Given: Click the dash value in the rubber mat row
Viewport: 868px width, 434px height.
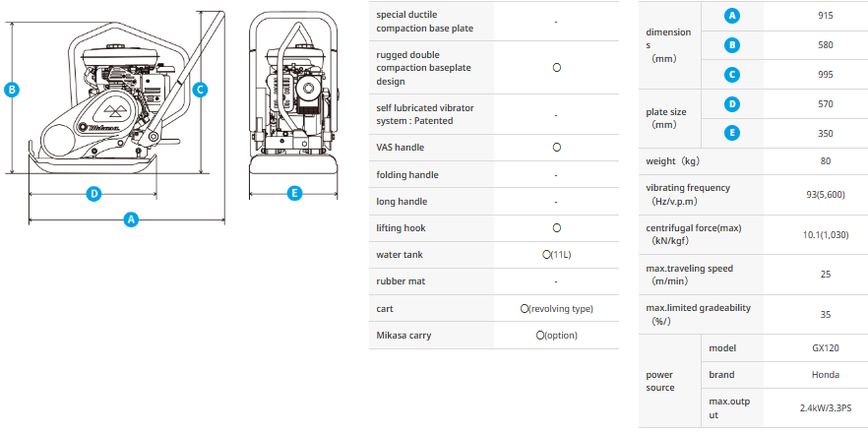Looking at the screenshot, I should coord(556,281).
